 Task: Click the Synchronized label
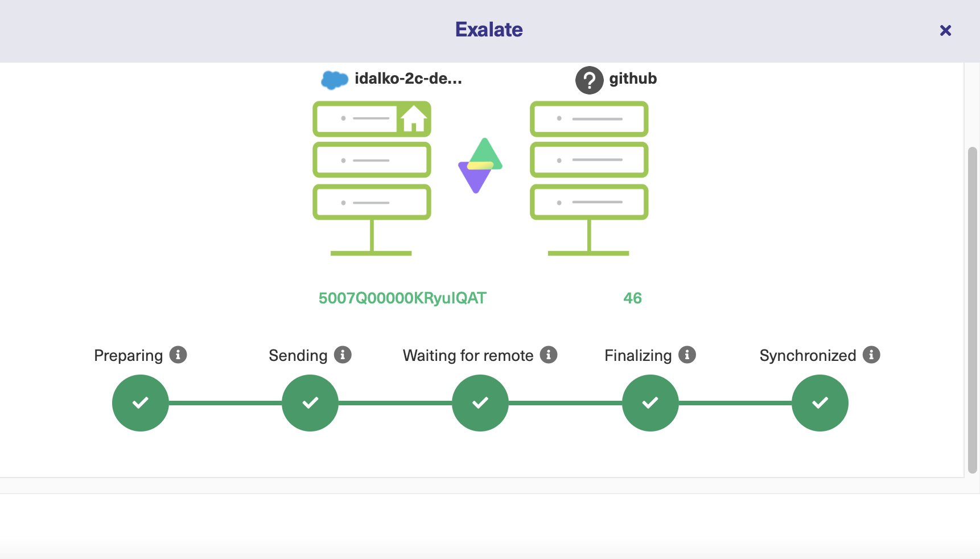coord(808,356)
